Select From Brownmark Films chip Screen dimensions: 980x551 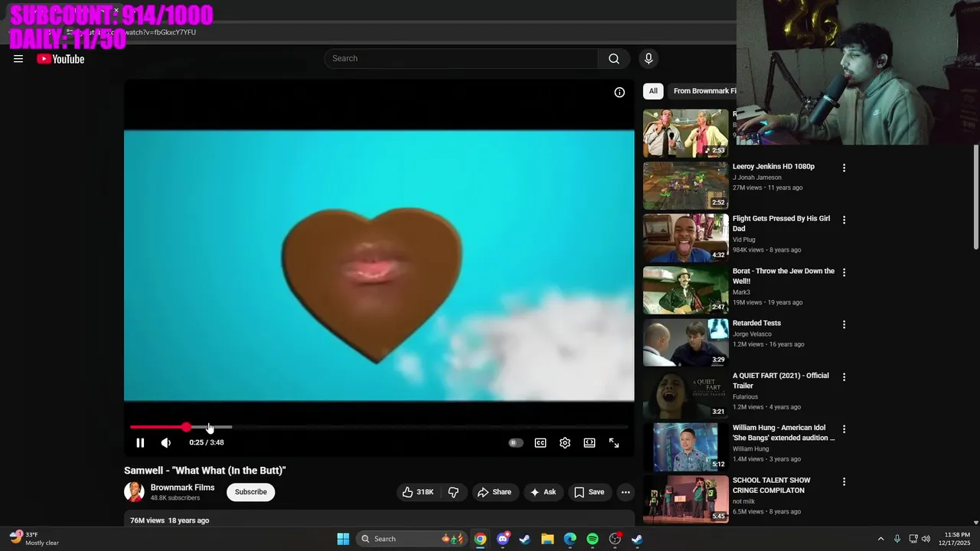(x=703, y=91)
